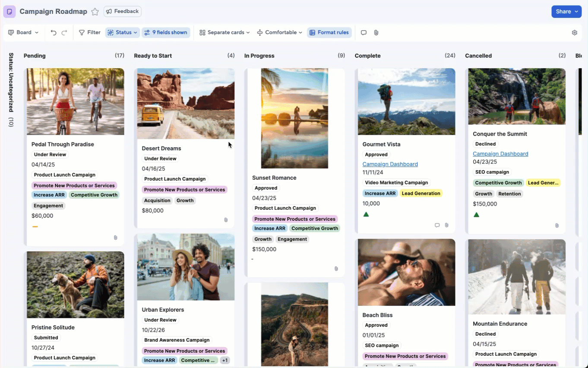Viewport: 588px width, 368px height.
Task: Expand the Status: Uncategorized collapsed column
Action: pyautogui.click(x=11, y=90)
